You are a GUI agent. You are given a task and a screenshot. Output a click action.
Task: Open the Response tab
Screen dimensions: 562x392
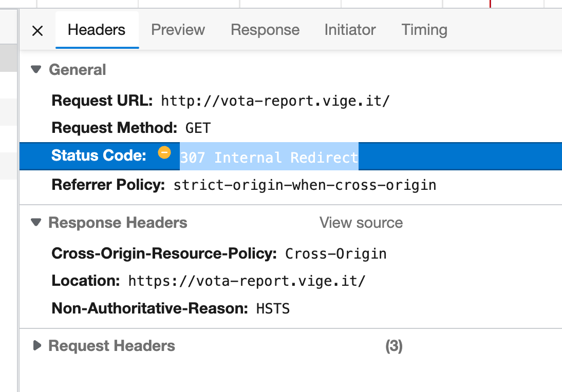pos(265,30)
